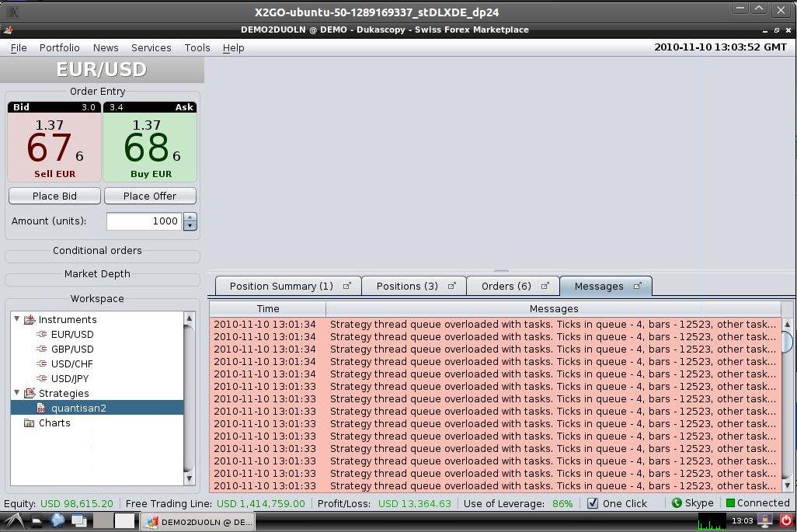Click the Place Bid button
Screen dimensions: 797x532
(54, 196)
